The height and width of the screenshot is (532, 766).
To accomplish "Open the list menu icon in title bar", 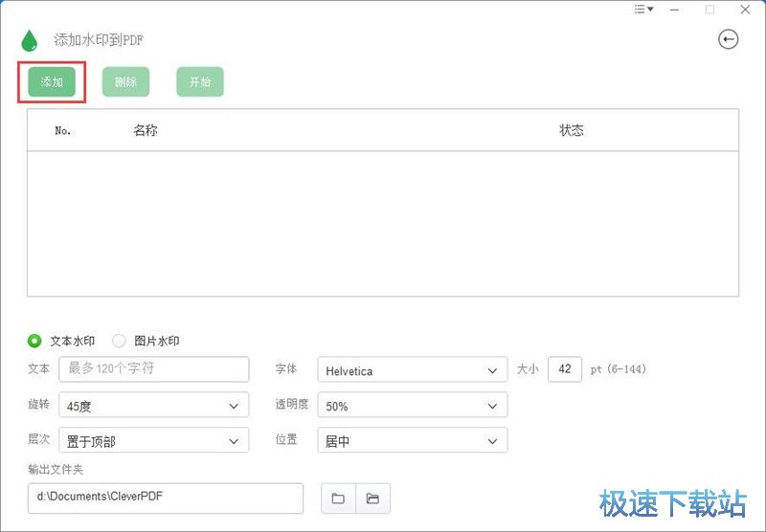I will pyautogui.click(x=643, y=10).
